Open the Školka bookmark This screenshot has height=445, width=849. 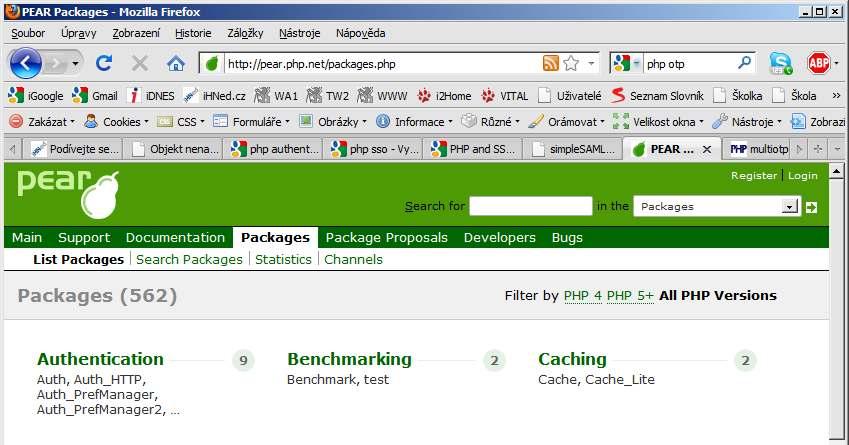[738, 96]
